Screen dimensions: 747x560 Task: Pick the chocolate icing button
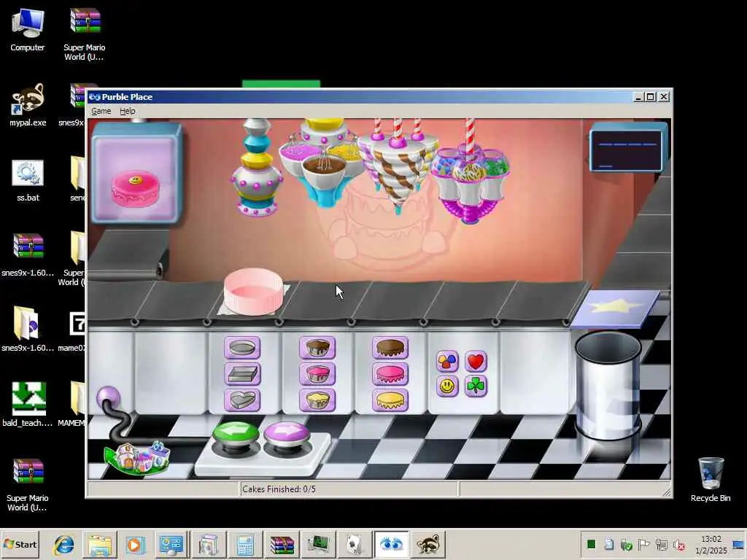click(390, 348)
